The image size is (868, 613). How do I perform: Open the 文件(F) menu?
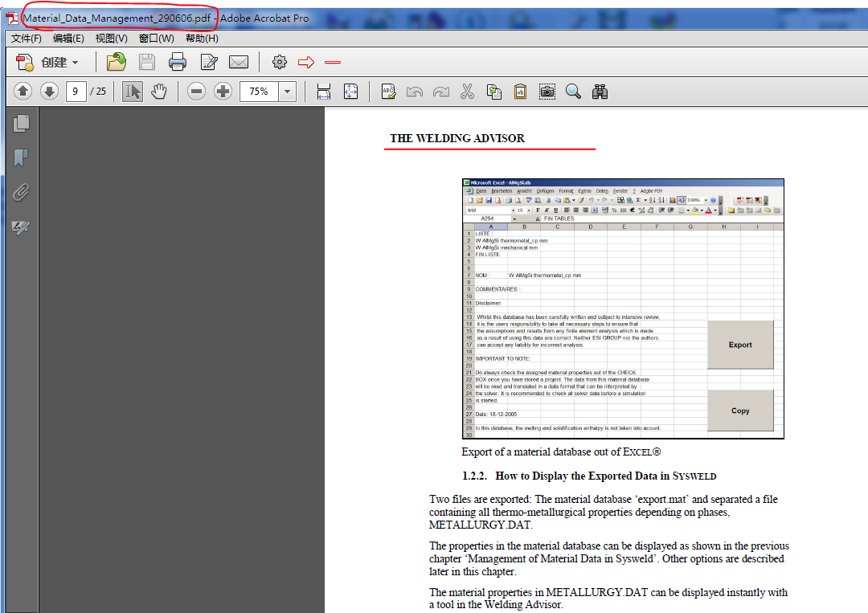(26, 39)
